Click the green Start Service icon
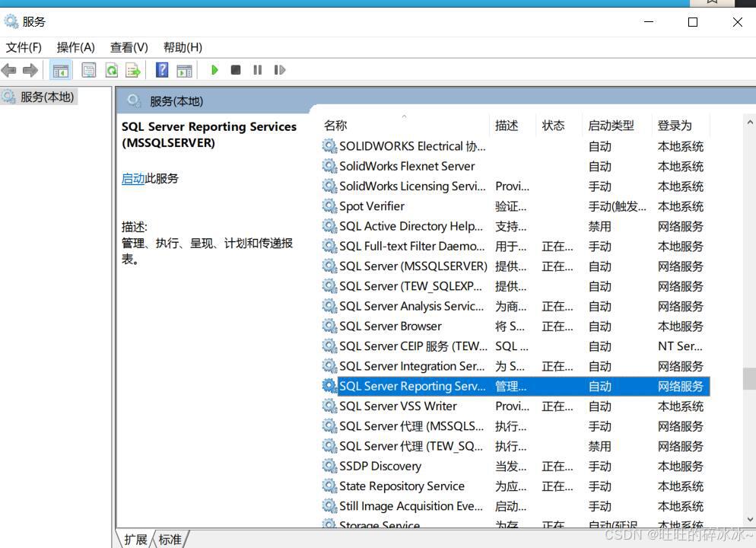The height and width of the screenshot is (548, 756). tap(214, 71)
